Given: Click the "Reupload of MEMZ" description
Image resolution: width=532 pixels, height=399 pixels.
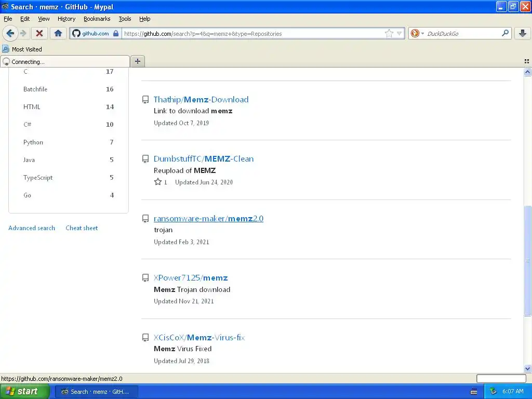Looking at the screenshot, I should tap(184, 170).
